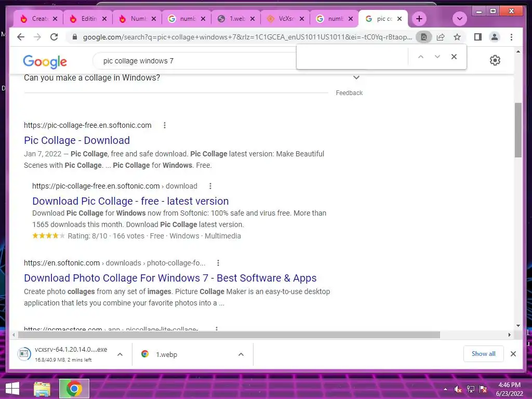Open File Explorer from taskbar
The width and height of the screenshot is (532, 399).
(42, 389)
